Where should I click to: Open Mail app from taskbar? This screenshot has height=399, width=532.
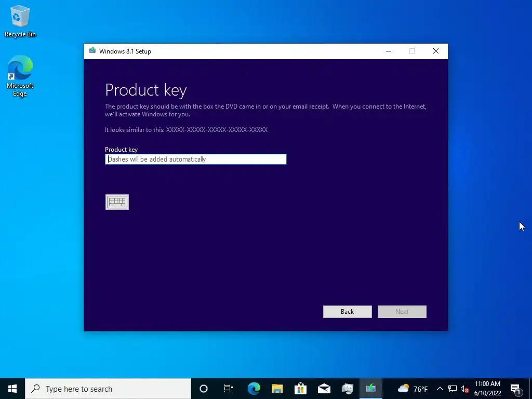coord(324,389)
